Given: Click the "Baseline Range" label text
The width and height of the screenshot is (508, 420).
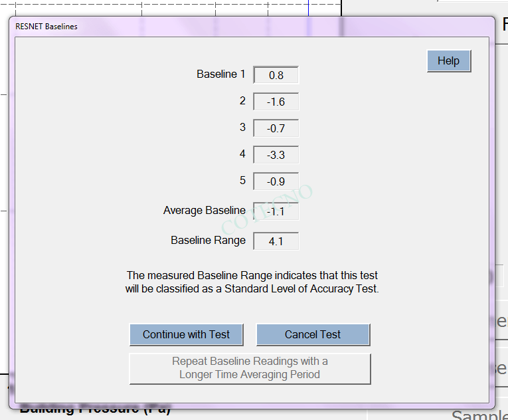Looking at the screenshot, I should (208, 241).
